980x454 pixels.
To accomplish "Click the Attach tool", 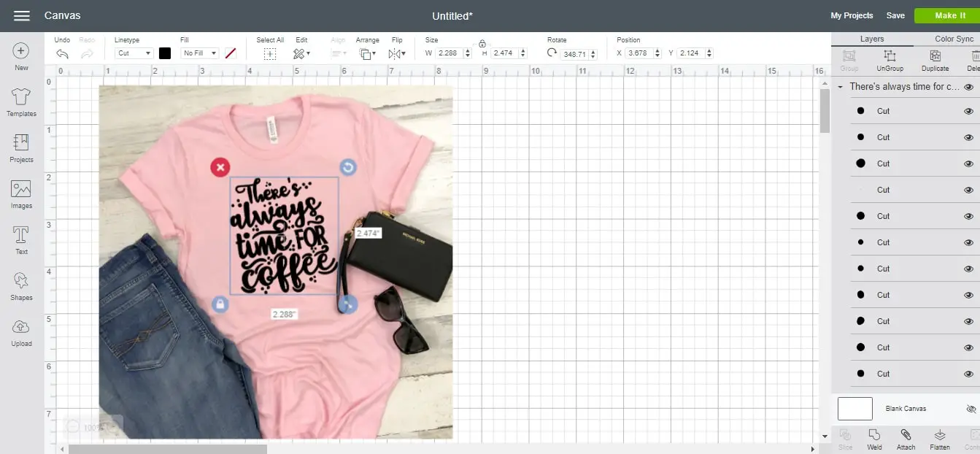I will (906, 439).
